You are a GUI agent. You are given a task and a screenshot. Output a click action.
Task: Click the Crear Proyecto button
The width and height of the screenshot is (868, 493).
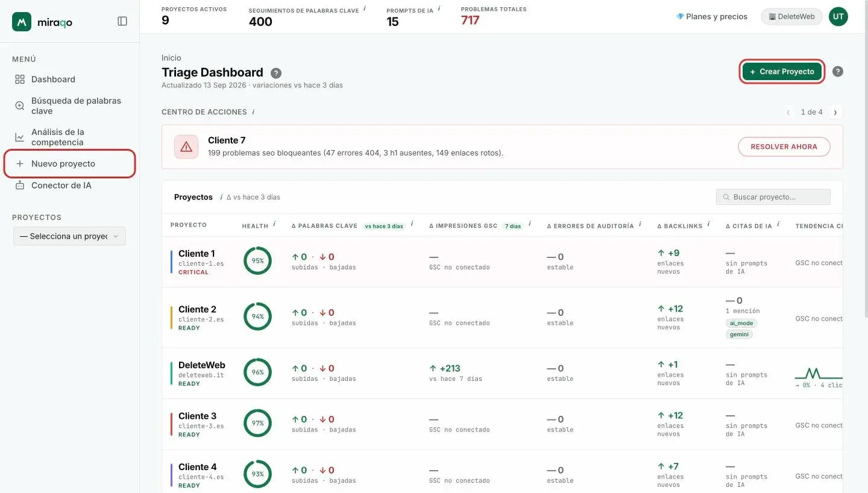click(x=782, y=72)
